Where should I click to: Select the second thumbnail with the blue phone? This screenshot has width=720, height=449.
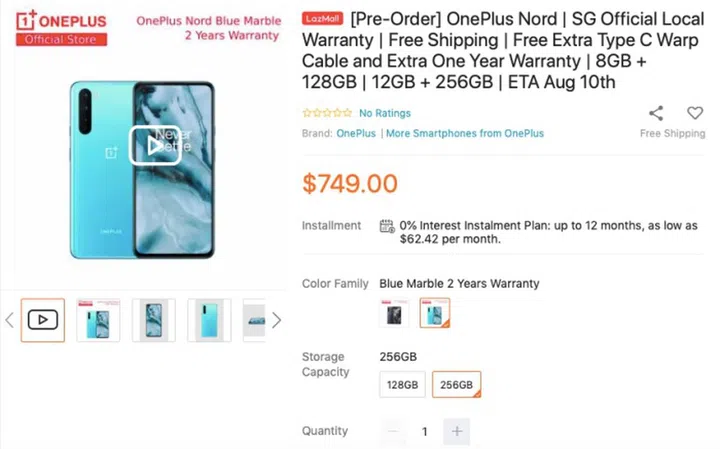pos(98,320)
